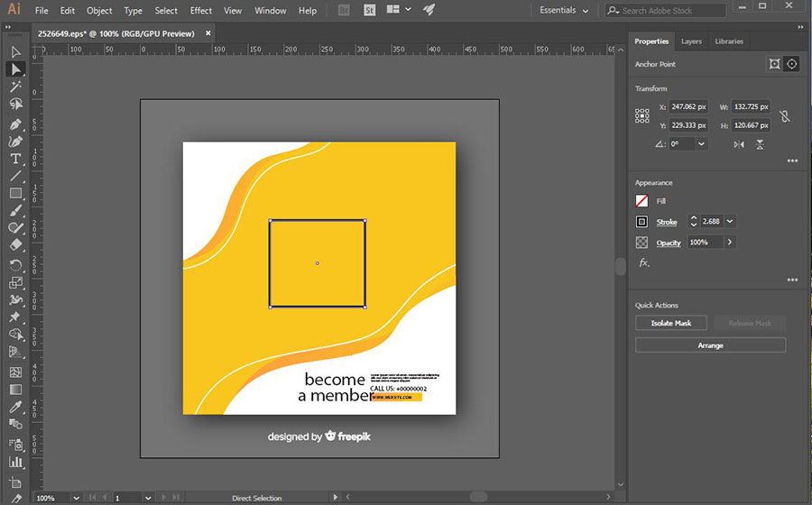Click the GPU performance rocket icon
812x505 pixels.
click(429, 10)
